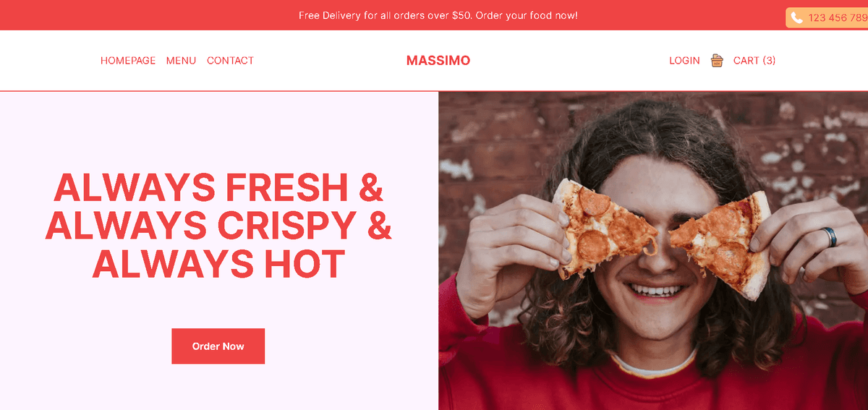Click the phone handset icon
This screenshot has width=868, height=410.
[x=796, y=18]
